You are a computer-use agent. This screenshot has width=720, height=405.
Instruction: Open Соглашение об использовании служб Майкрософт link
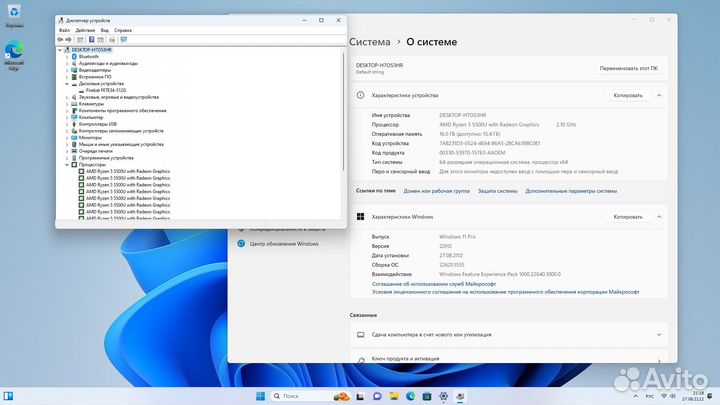[433, 284]
